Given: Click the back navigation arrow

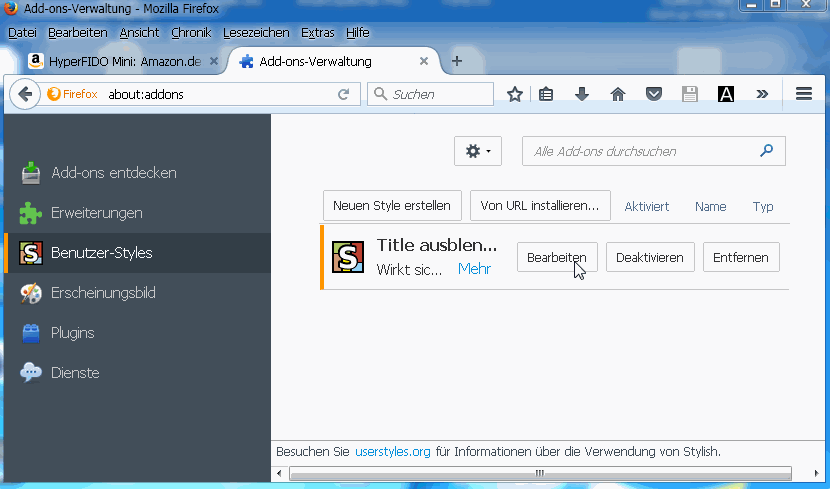Looking at the screenshot, I should (x=24, y=94).
